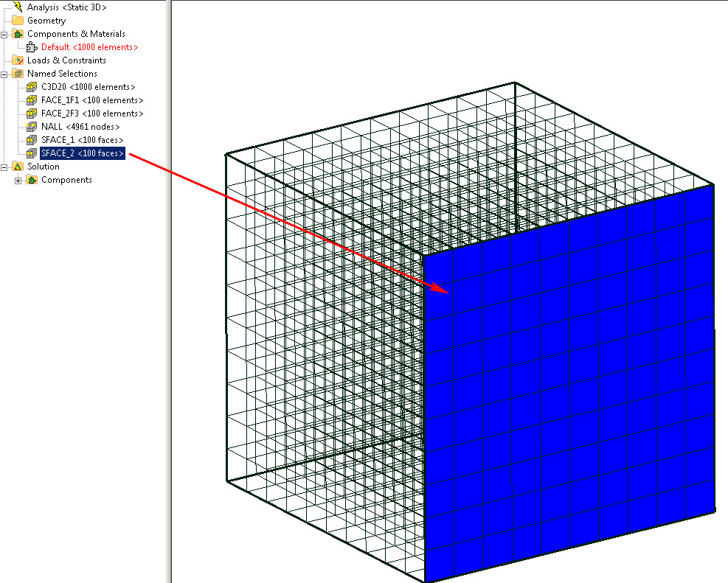728x583 pixels.
Task: Select the Named Selections label
Action: [62, 73]
